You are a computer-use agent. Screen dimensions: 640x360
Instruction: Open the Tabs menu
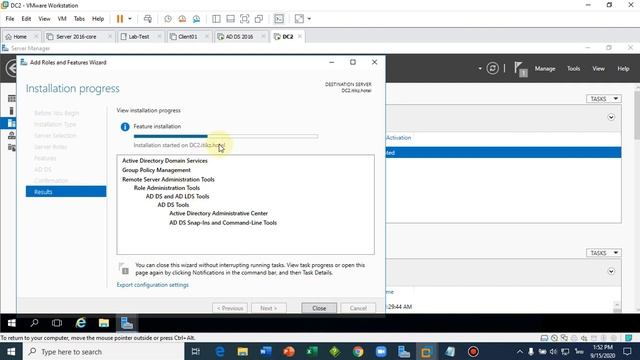pos(79,19)
